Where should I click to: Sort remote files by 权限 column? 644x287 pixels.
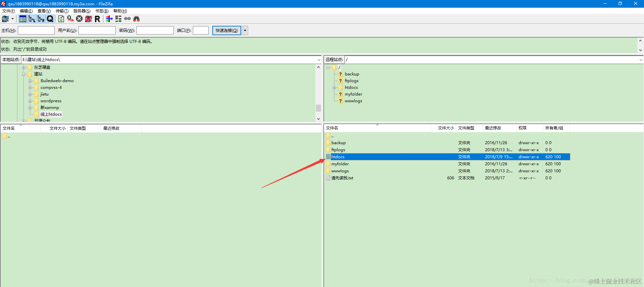(x=530, y=128)
